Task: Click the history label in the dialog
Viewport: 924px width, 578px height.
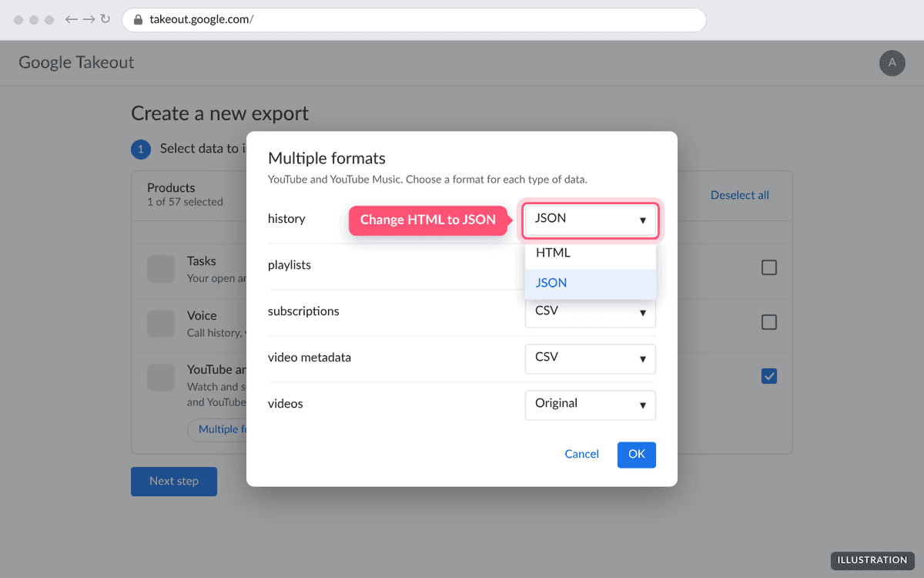Action: pyautogui.click(x=286, y=219)
